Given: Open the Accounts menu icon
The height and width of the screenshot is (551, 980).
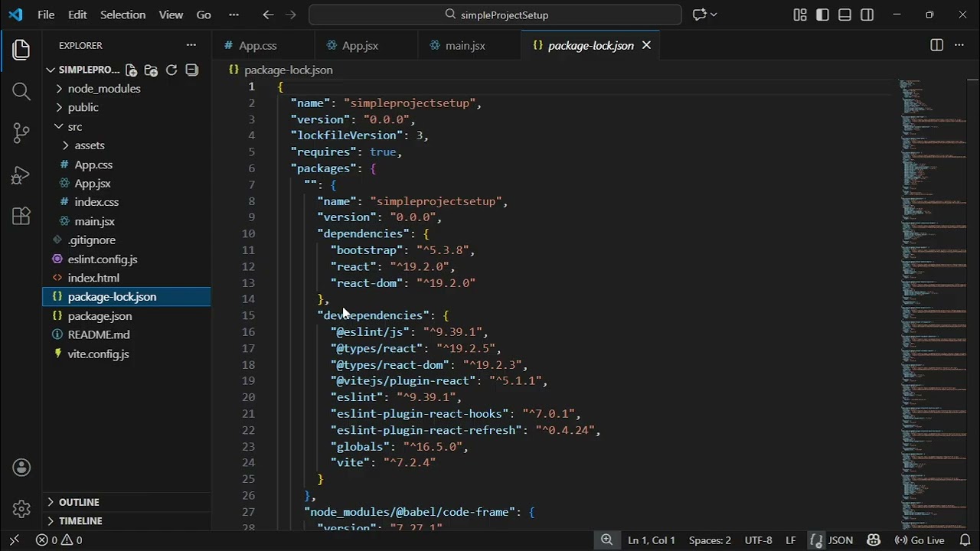Looking at the screenshot, I should (x=21, y=468).
